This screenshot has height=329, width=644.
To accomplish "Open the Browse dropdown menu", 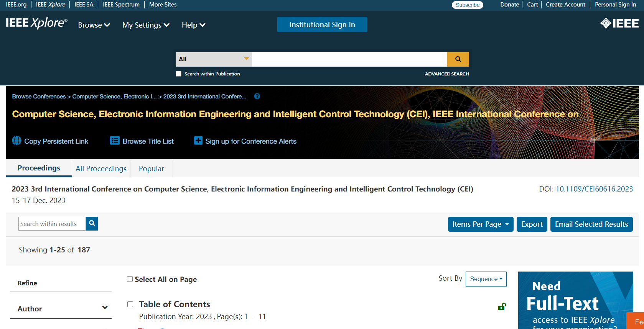I will click(x=94, y=25).
